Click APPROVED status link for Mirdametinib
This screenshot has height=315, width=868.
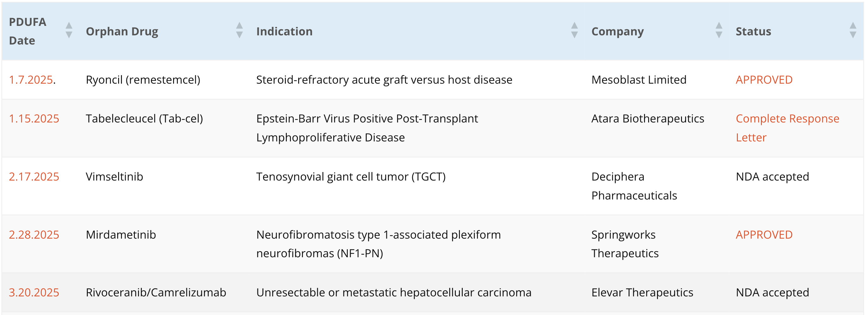point(764,235)
